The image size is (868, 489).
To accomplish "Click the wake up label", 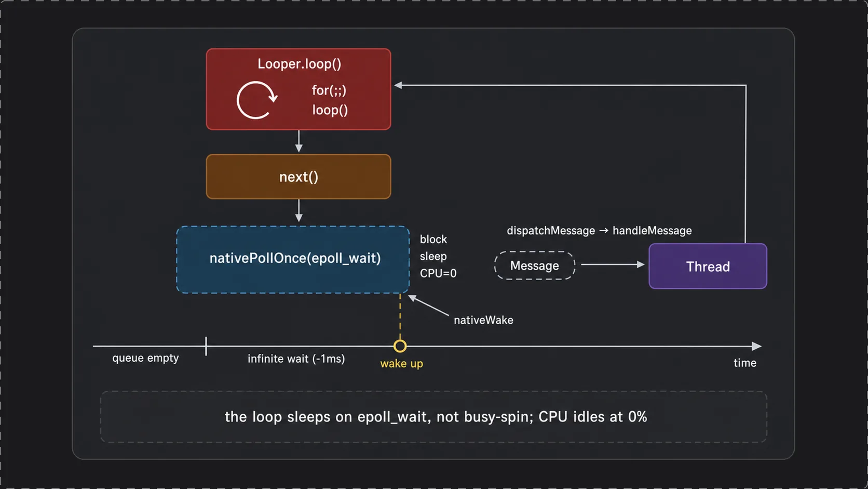I will (x=402, y=364).
